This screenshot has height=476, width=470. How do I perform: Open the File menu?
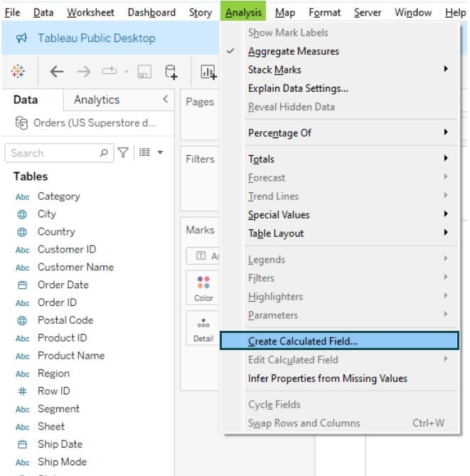pos(12,12)
